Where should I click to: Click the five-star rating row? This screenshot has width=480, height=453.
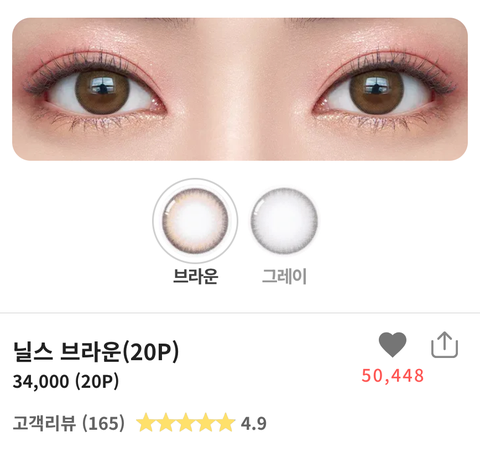pos(186,422)
